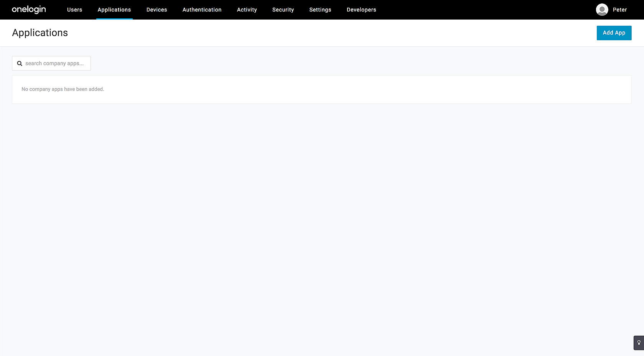The width and height of the screenshot is (644, 356).
Task: Click the Applications page heading
Action: 40,33
